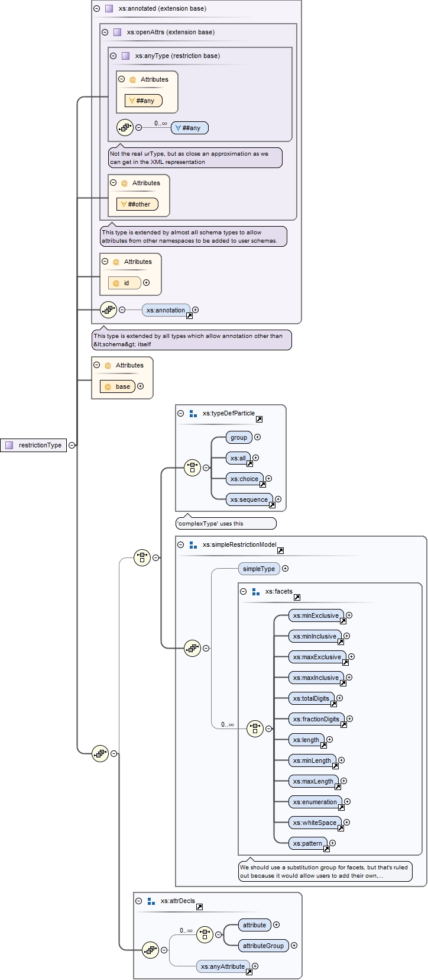Follow the reference arrow on xs:enumeration
The width and height of the screenshot is (428, 980).
(x=341, y=807)
